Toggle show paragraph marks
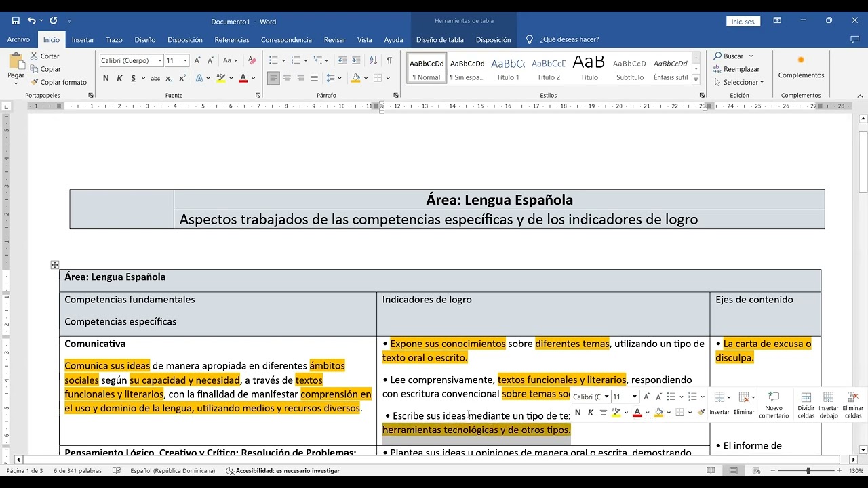Viewport: 868px width, 488px height. [x=389, y=60]
